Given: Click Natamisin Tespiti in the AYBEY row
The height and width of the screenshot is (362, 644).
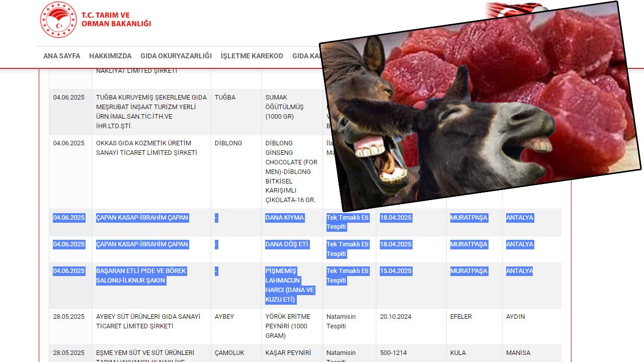Looking at the screenshot, I should point(349,326).
